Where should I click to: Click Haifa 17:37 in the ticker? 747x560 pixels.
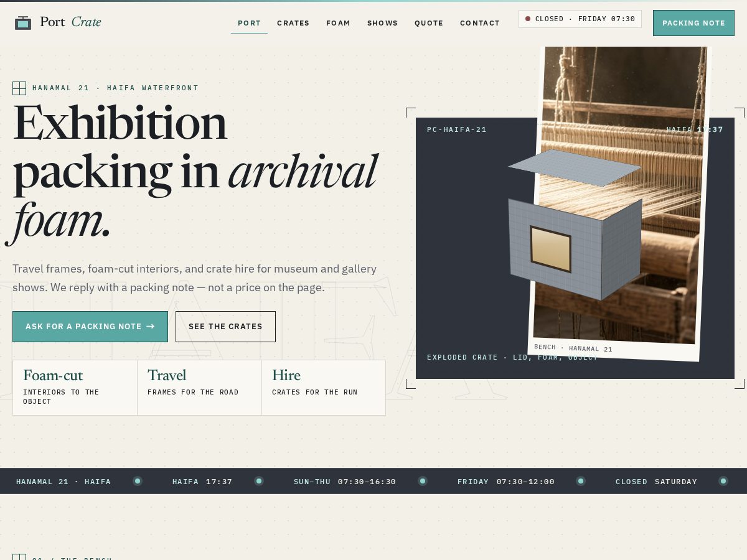(202, 482)
